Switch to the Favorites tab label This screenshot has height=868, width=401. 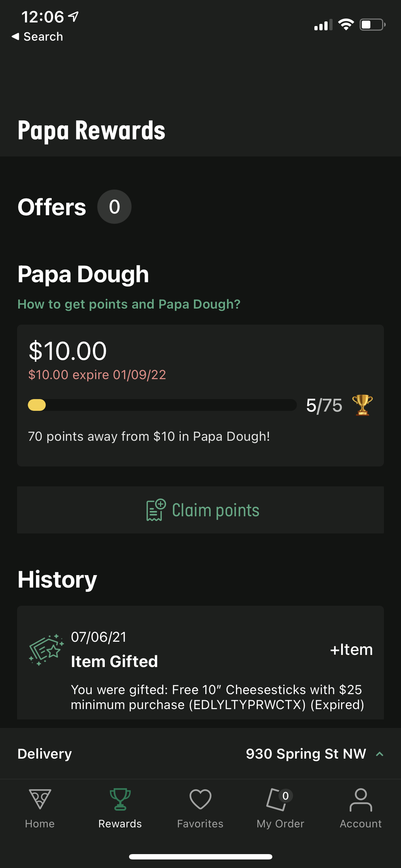(x=200, y=824)
